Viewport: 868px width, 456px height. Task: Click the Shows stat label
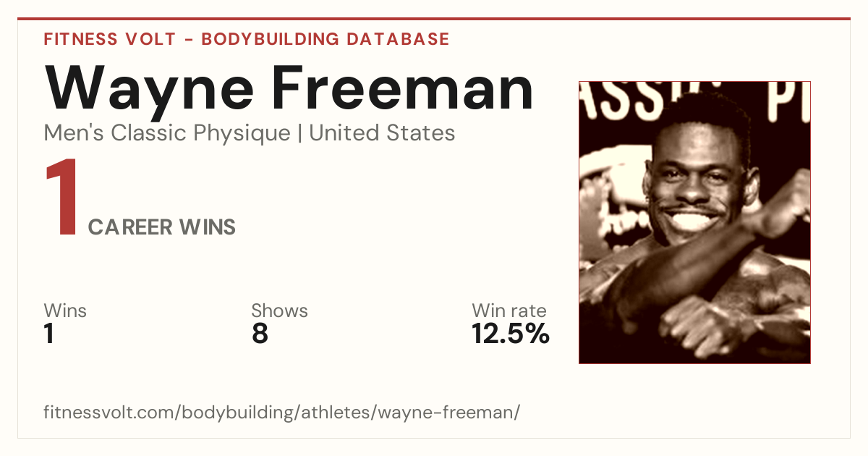(279, 311)
